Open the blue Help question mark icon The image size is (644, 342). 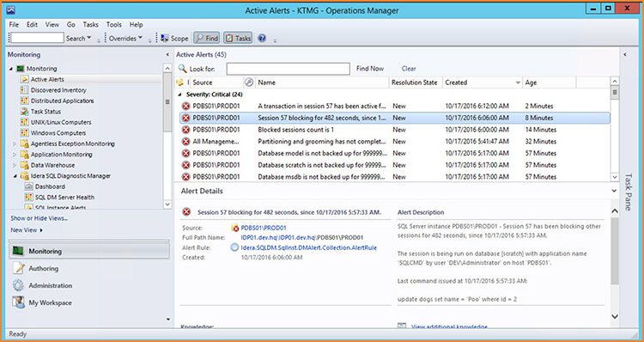262,38
